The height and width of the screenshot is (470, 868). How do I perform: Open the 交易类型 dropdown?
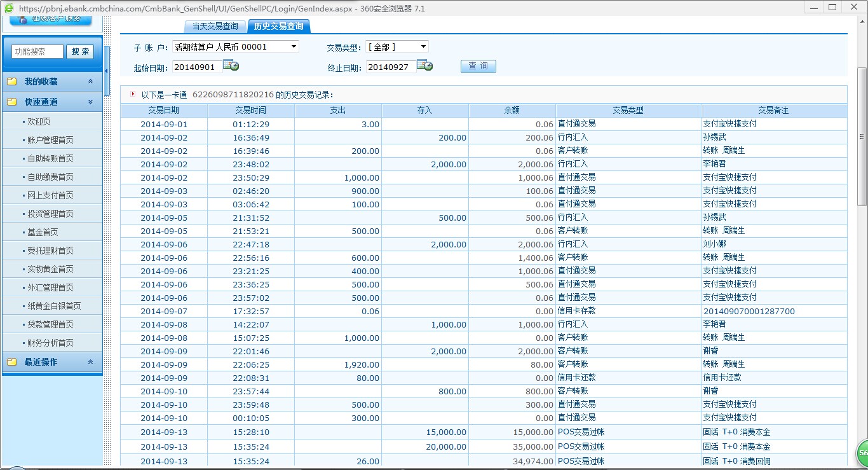pyautogui.click(x=423, y=46)
